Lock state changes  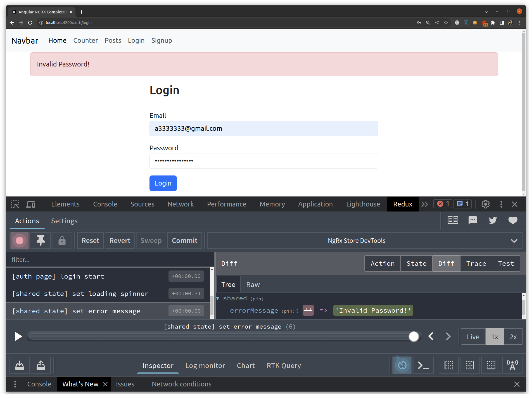point(62,240)
